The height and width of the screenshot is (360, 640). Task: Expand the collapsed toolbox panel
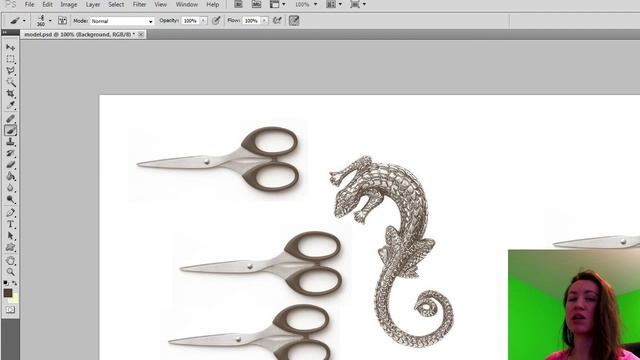click(x=4, y=32)
